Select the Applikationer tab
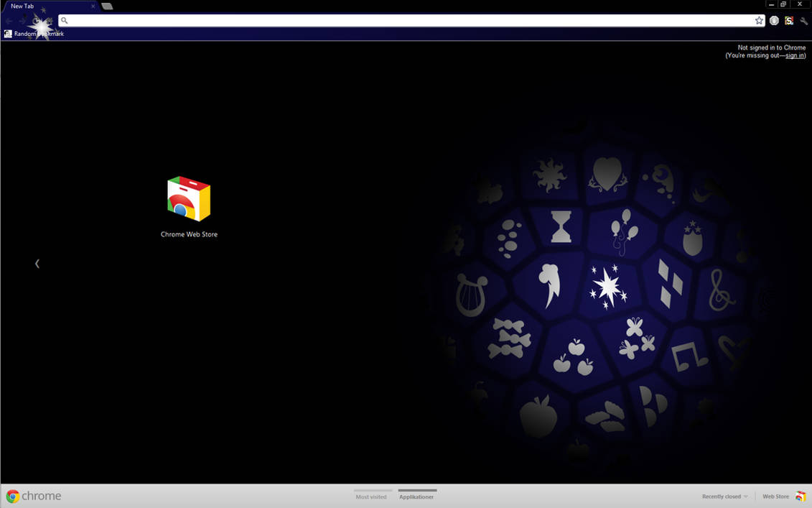 click(416, 496)
